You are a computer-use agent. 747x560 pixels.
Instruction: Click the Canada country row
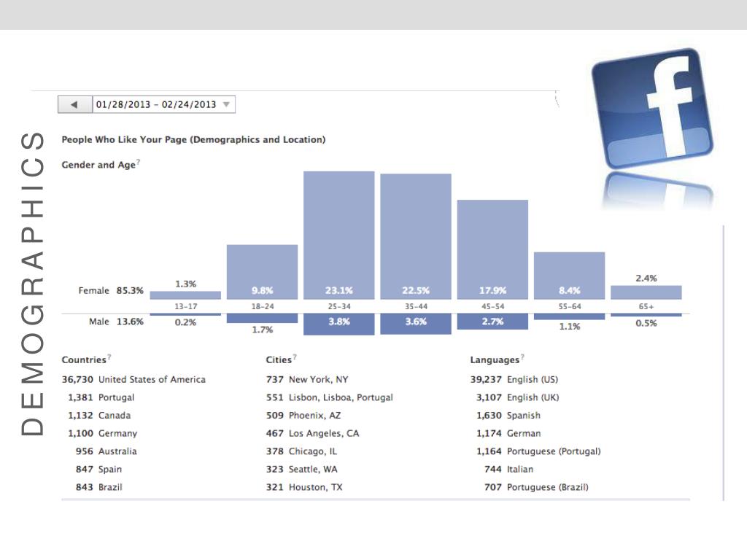click(x=99, y=416)
